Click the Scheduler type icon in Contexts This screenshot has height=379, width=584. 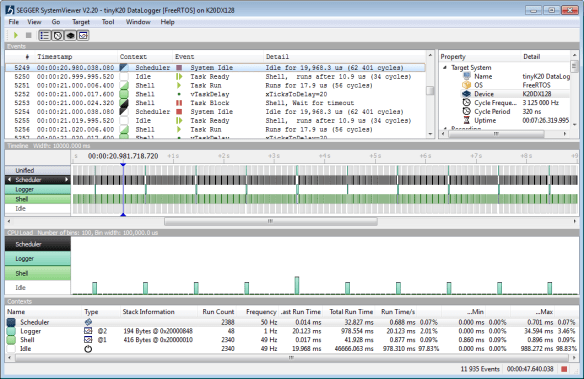[88, 322]
